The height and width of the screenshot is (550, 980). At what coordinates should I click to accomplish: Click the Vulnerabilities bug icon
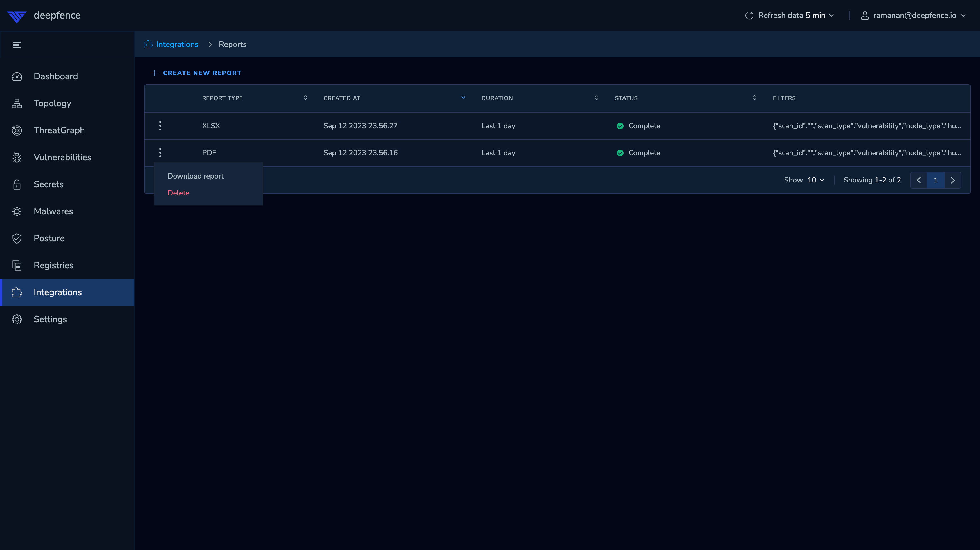point(17,157)
